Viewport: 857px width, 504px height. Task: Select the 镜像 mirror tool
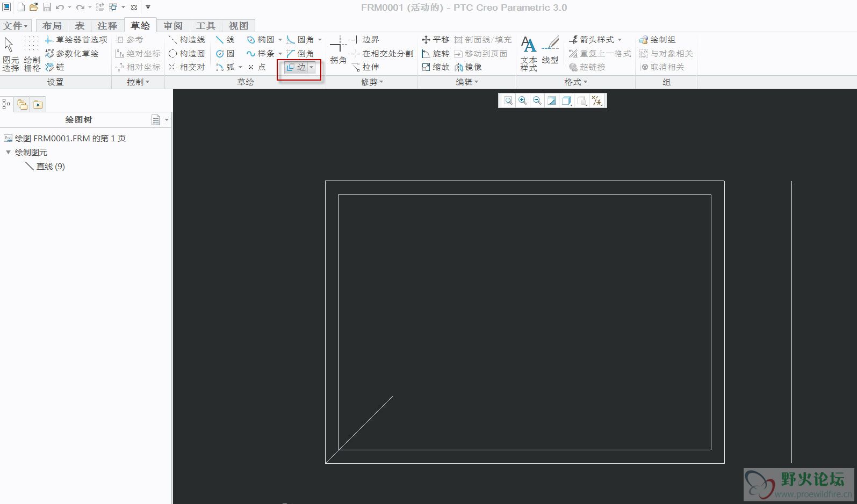(x=468, y=67)
